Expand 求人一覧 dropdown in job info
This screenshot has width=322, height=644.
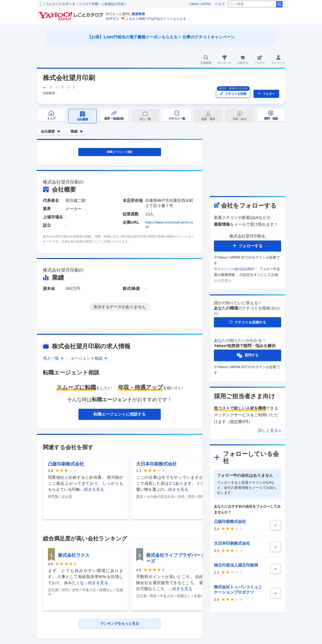pos(53,358)
